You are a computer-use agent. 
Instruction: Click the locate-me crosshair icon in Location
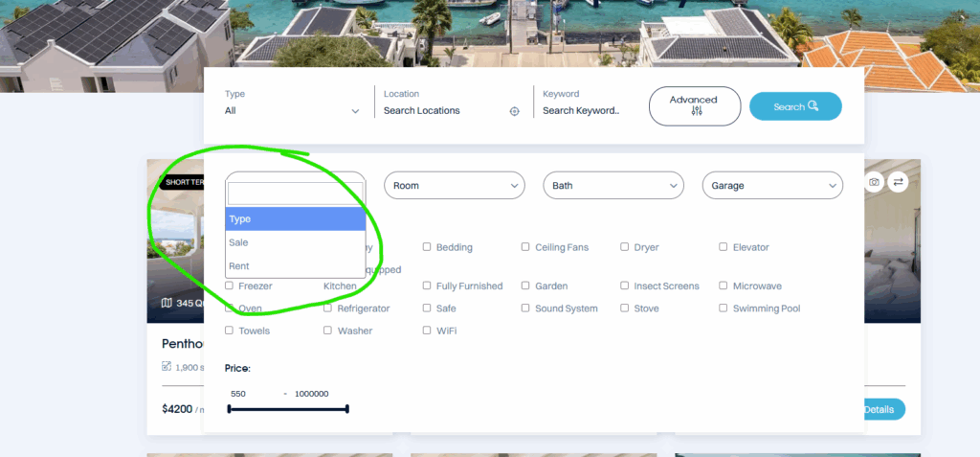tap(514, 111)
